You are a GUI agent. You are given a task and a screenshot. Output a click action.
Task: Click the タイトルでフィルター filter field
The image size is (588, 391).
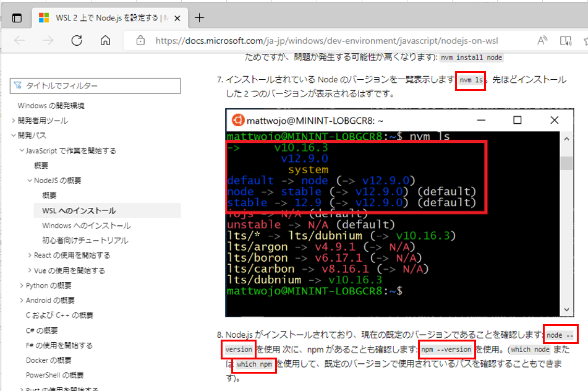coord(95,86)
